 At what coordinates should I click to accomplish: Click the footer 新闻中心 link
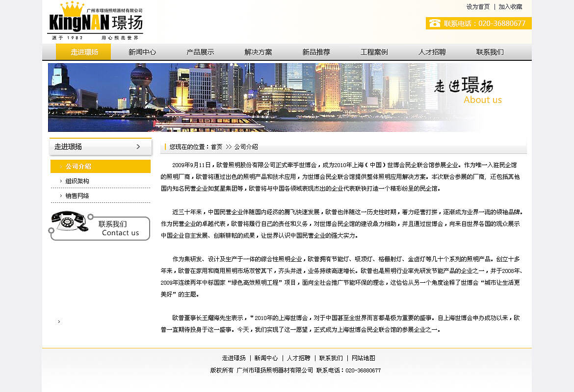266,358
